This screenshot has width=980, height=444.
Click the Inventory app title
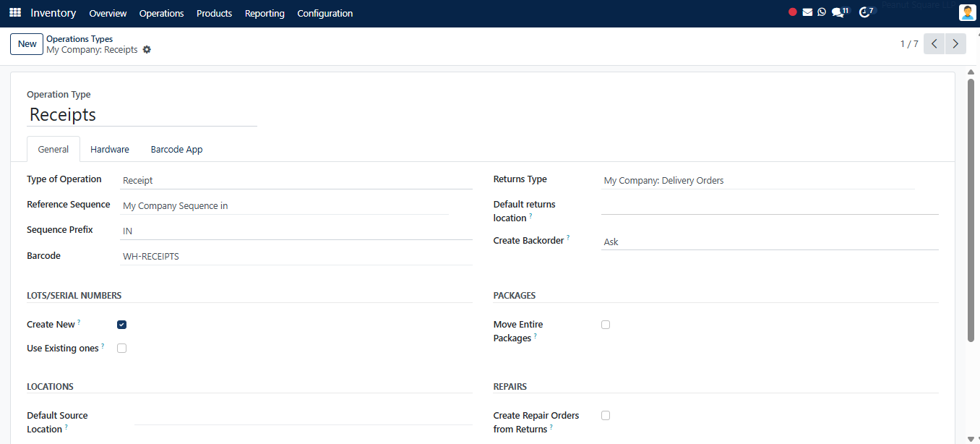tap(53, 13)
